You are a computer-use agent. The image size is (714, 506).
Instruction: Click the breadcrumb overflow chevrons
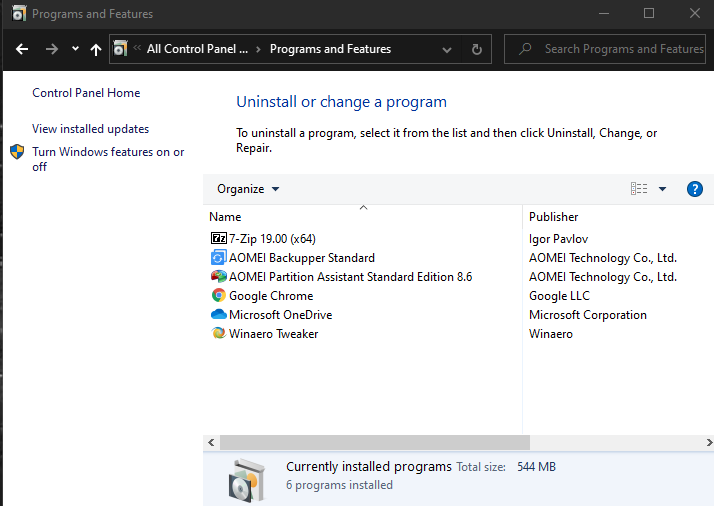[x=137, y=47]
